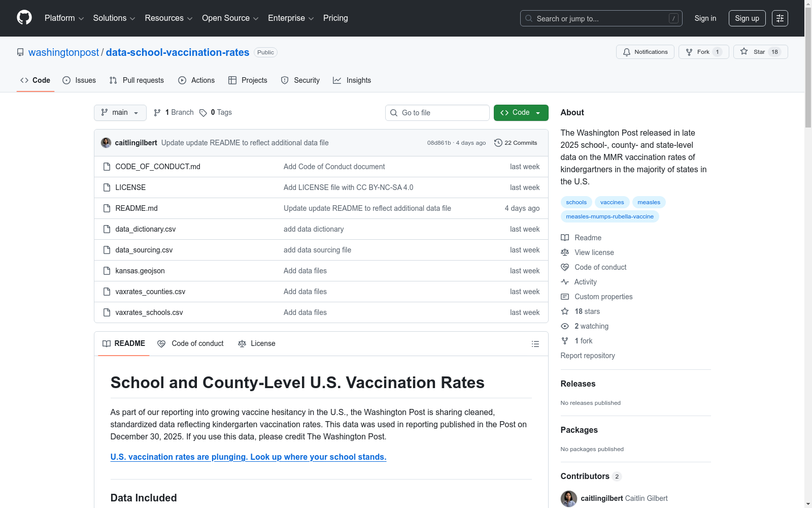
Task: Open the README outline list icon
Action: [535, 344]
